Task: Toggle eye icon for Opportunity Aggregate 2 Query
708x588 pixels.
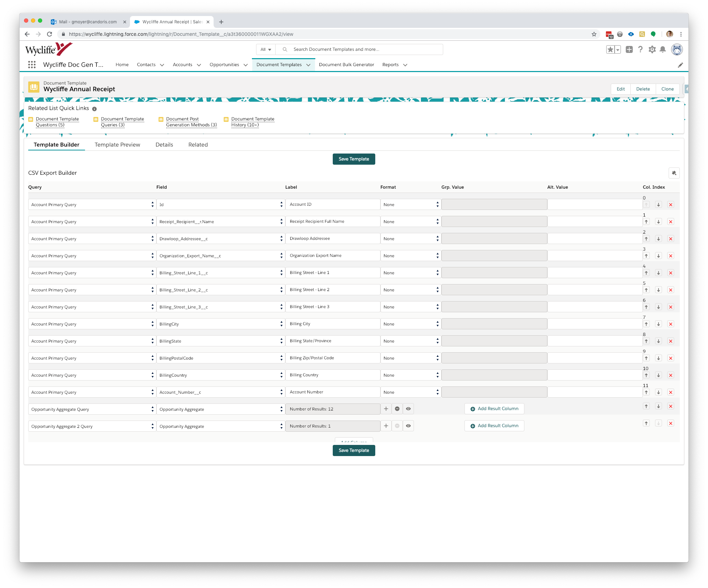Action: point(408,426)
